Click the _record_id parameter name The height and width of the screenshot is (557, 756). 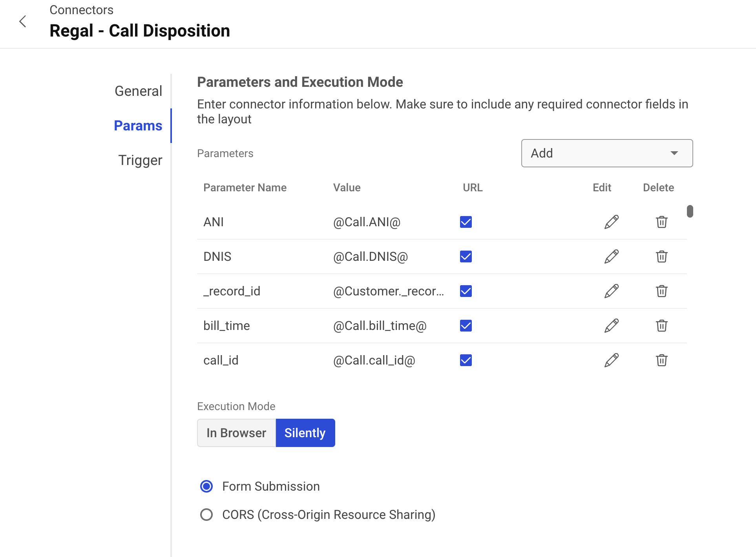coord(232,291)
